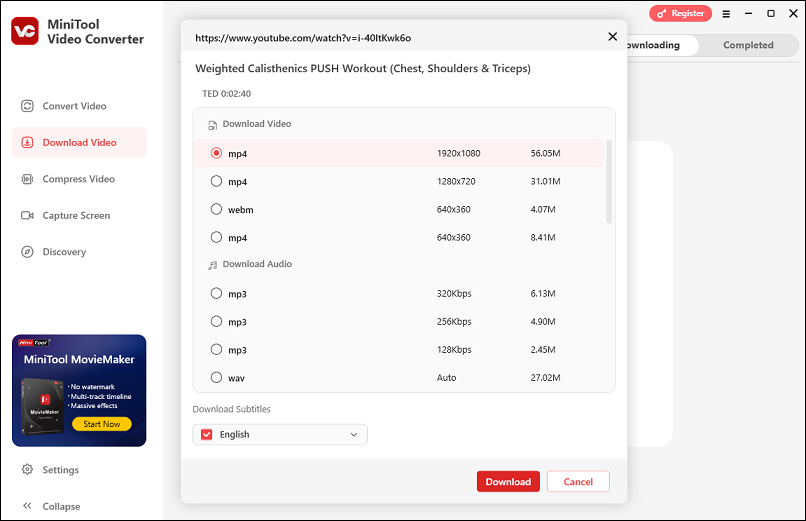Click the 31.01M file size value
The height and width of the screenshot is (521, 806).
click(545, 181)
